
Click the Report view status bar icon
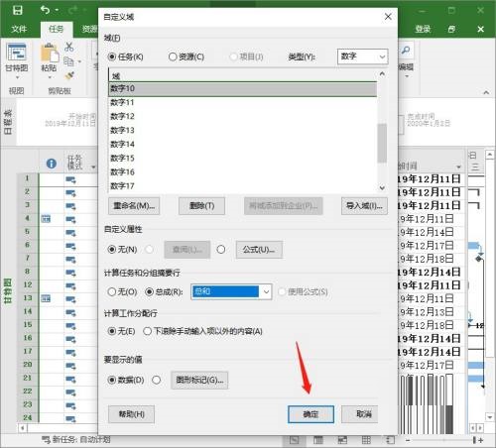tap(390, 440)
